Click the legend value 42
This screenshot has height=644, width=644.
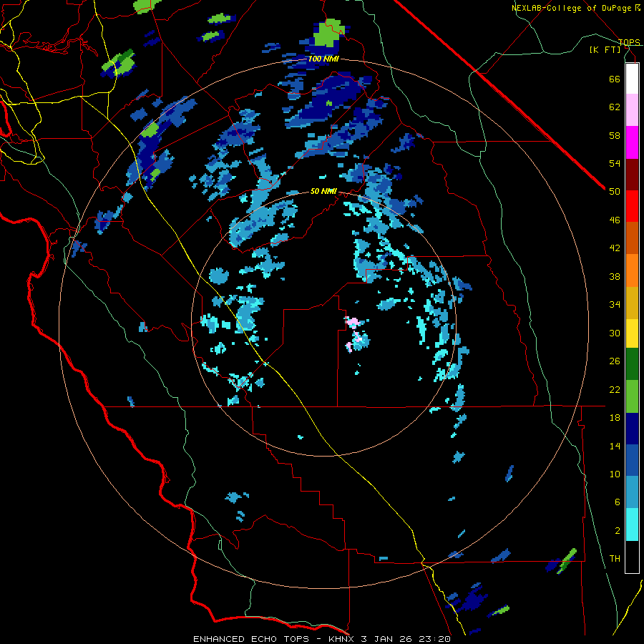click(615, 248)
